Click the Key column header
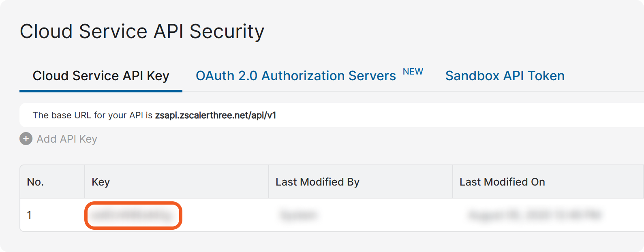Screen dimensions: 644x252 tap(101, 182)
